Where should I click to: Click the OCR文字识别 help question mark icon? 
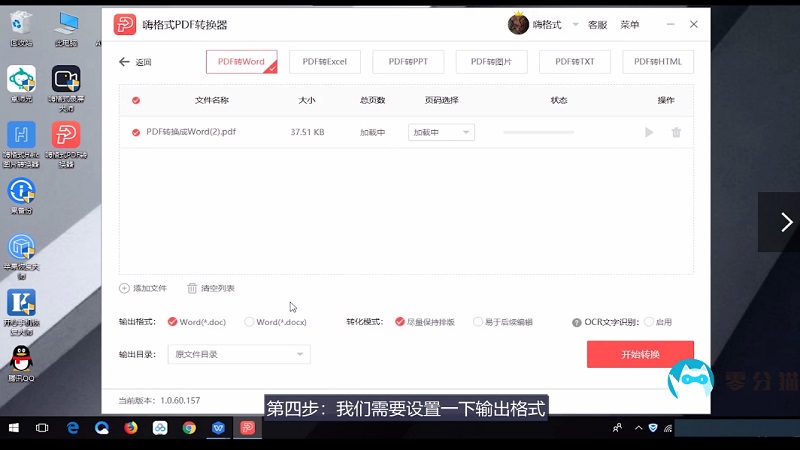coord(577,322)
